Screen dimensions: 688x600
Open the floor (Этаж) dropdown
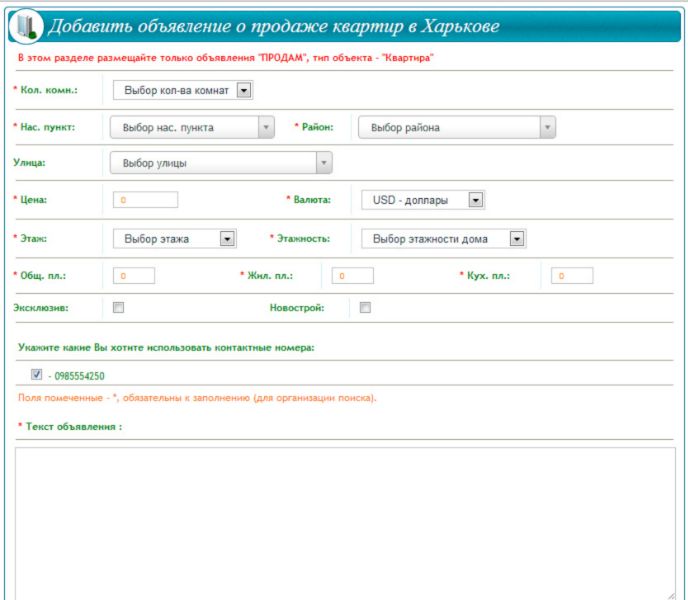pyautogui.click(x=174, y=239)
